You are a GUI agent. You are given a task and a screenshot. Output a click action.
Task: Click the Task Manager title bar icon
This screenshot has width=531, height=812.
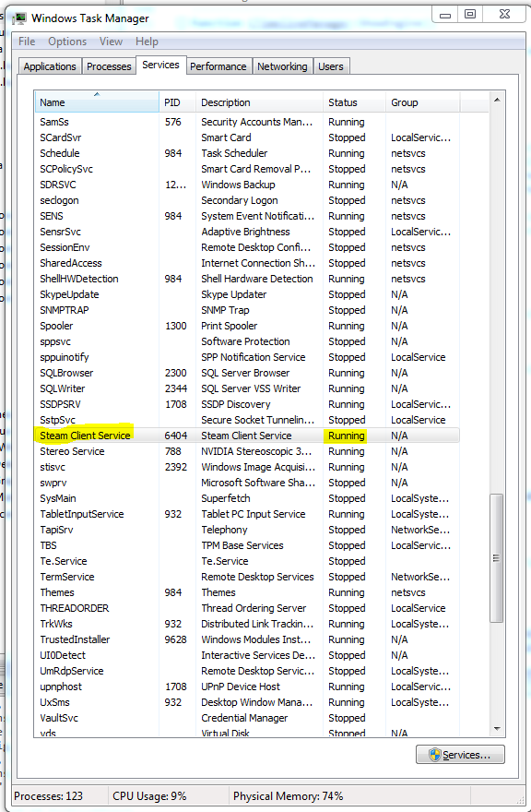[20, 18]
